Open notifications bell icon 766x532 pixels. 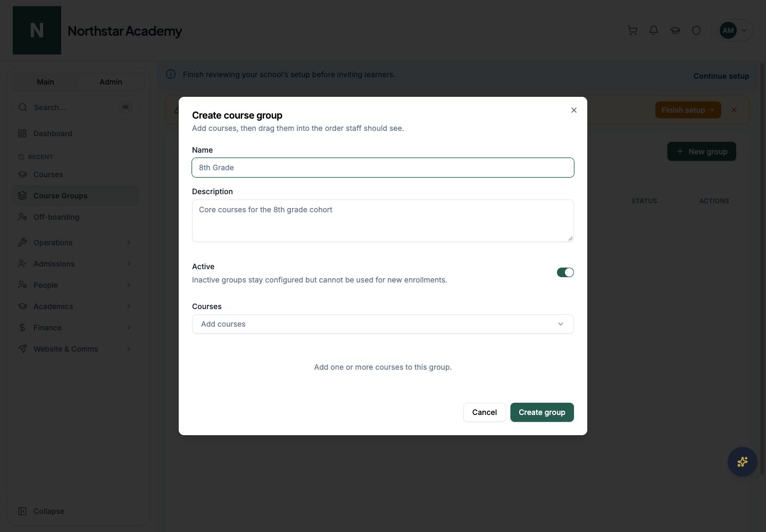coord(654,30)
